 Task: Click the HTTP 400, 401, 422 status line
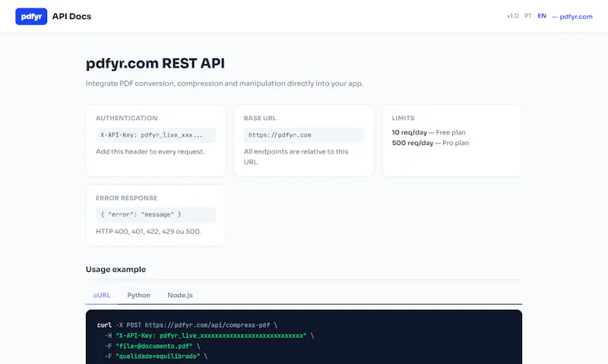click(x=148, y=232)
